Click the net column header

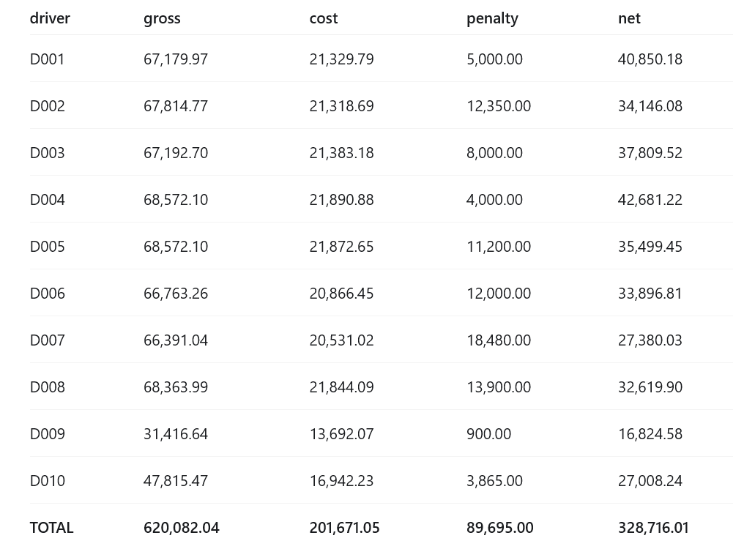(629, 18)
